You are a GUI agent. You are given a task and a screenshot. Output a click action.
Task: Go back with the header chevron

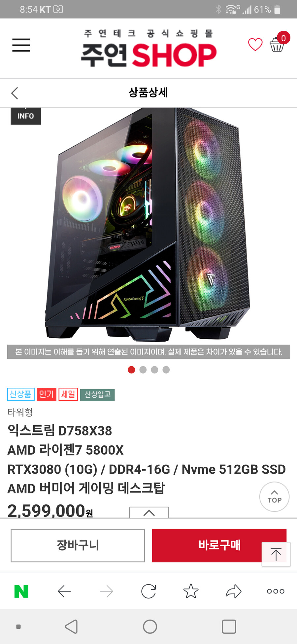click(15, 93)
